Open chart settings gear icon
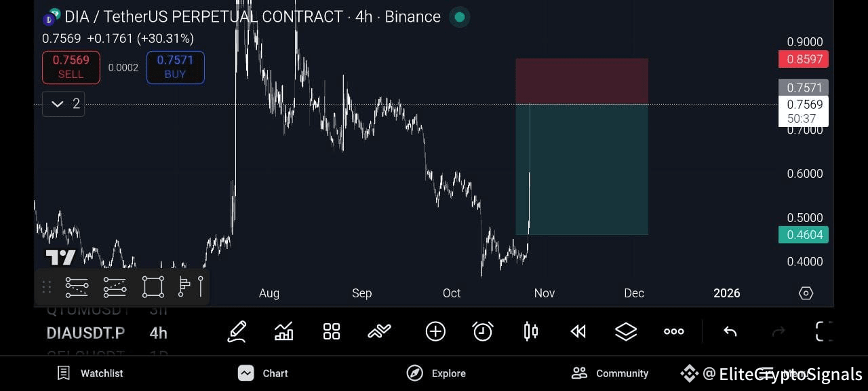The image size is (868, 391). tap(806, 293)
